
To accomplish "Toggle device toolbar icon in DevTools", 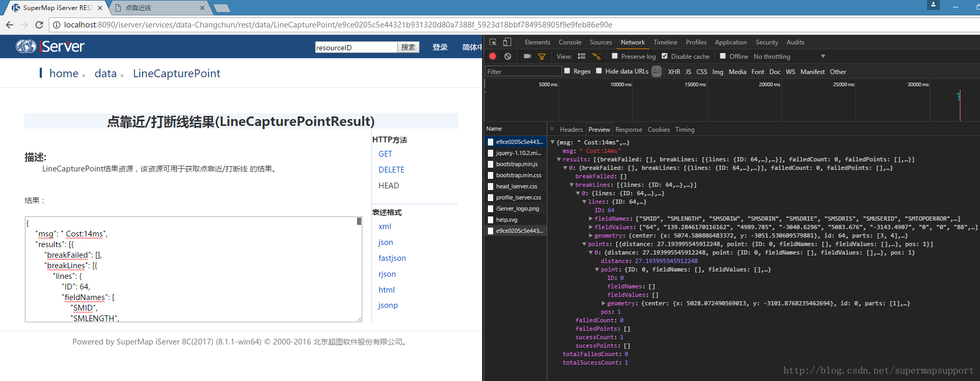I will point(507,42).
